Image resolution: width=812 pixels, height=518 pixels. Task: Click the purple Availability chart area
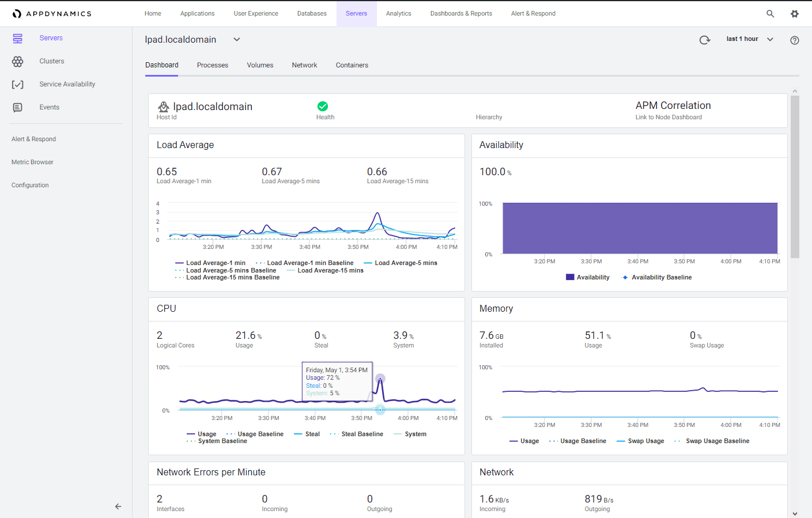(x=640, y=228)
